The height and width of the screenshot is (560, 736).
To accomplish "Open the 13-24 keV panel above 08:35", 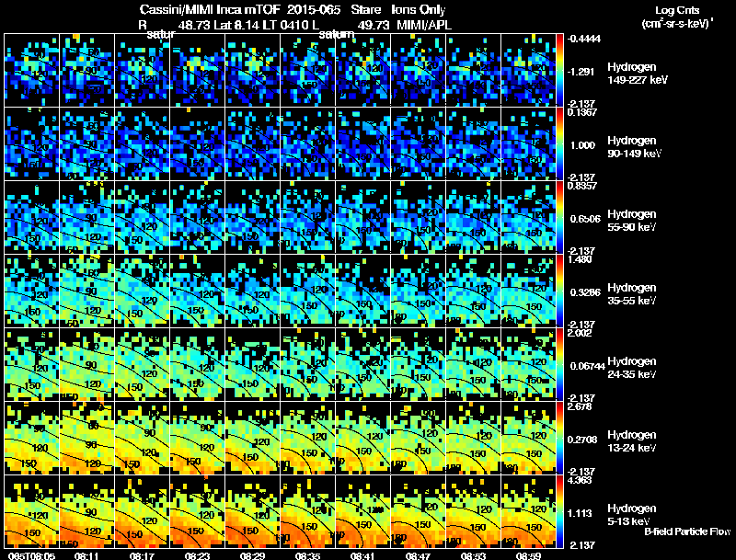I will [307, 438].
